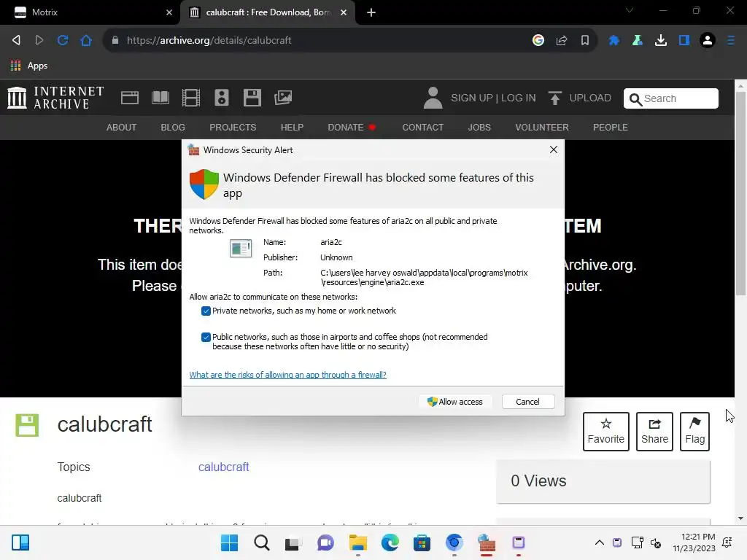Screen dimensions: 747x560
Task: Click the Favorite button
Action: [x=606, y=432]
